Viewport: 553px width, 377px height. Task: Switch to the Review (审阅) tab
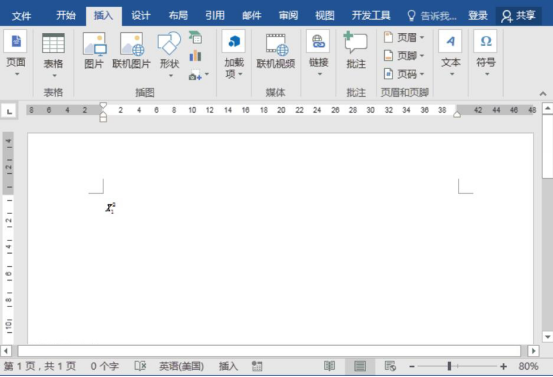[288, 16]
